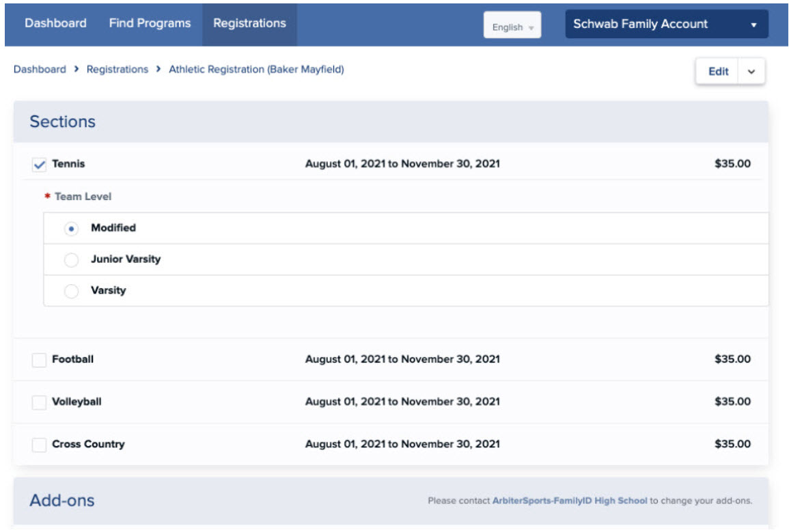This screenshot has height=532, width=789.
Task: Expand the chevron next to Edit
Action: click(751, 72)
